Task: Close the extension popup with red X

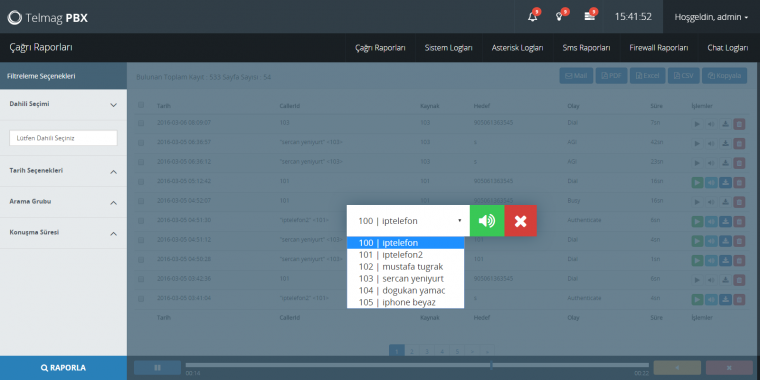Action: pyautogui.click(x=521, y=221)
